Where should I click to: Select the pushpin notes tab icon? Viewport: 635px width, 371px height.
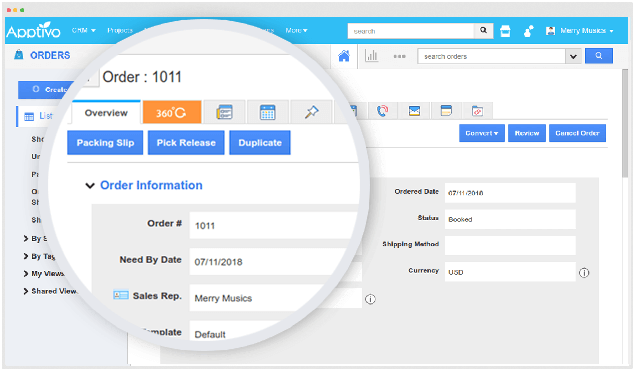[x=311, y=112]
